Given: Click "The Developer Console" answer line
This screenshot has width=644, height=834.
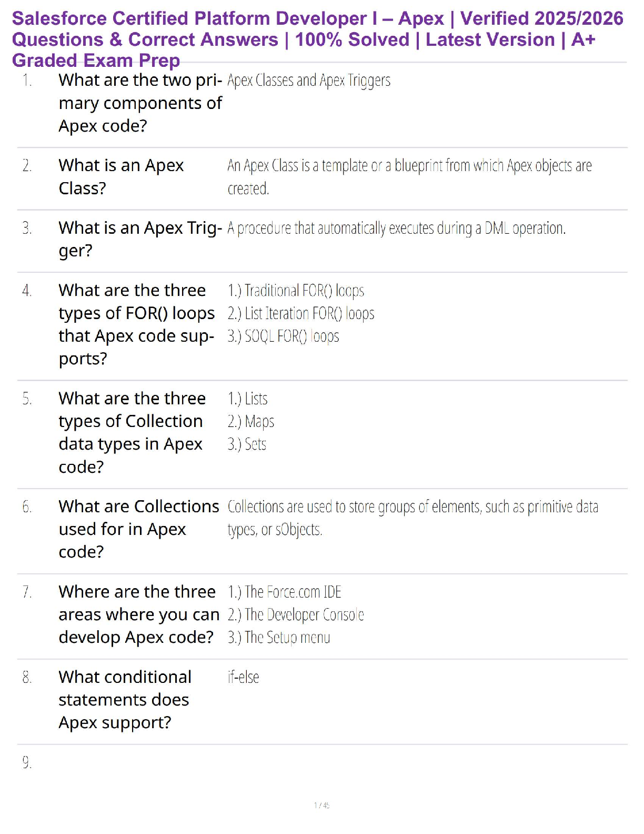Looking at the screenshot, I should (x=296, y=615).
